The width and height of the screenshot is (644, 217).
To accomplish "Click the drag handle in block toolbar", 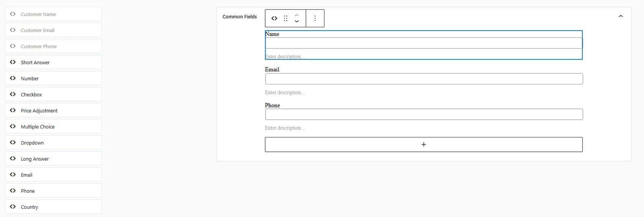I will 285,18.
